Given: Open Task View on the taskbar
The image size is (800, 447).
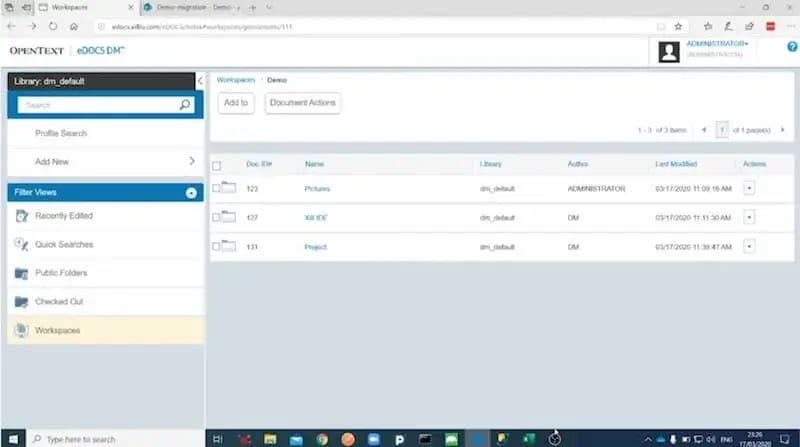Looking at the screenshot, I should click(x=218, y=439).
